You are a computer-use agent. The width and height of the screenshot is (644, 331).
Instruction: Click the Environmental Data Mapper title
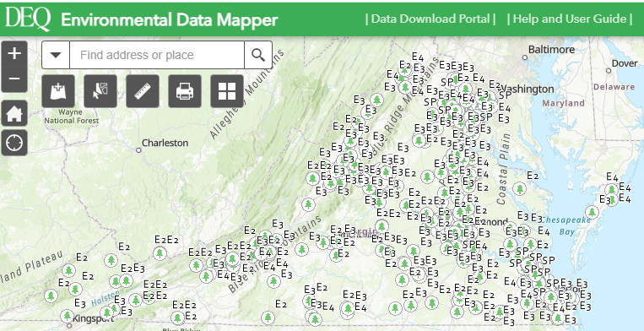(169, 19)
